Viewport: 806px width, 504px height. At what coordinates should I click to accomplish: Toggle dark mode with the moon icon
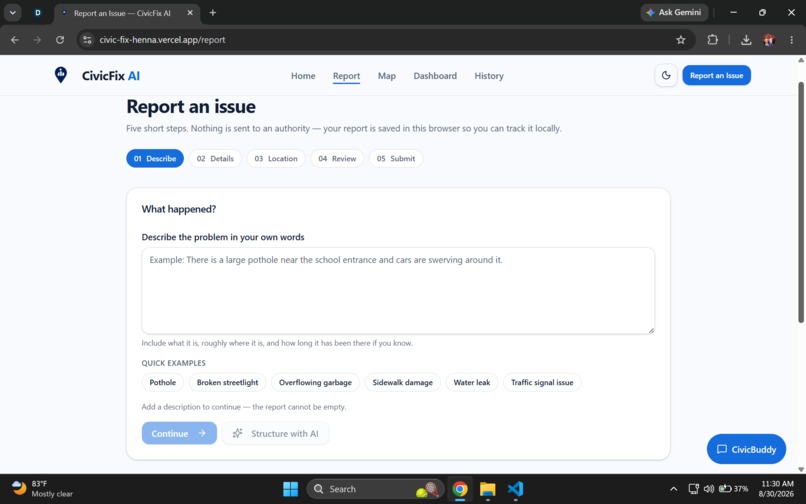[x=666, y=76]
